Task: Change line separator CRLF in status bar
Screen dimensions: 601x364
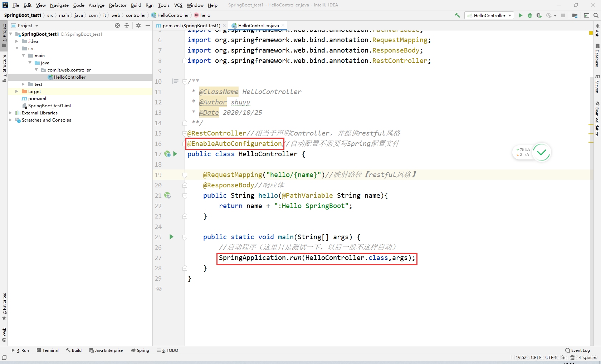Action: click(536, 358)
